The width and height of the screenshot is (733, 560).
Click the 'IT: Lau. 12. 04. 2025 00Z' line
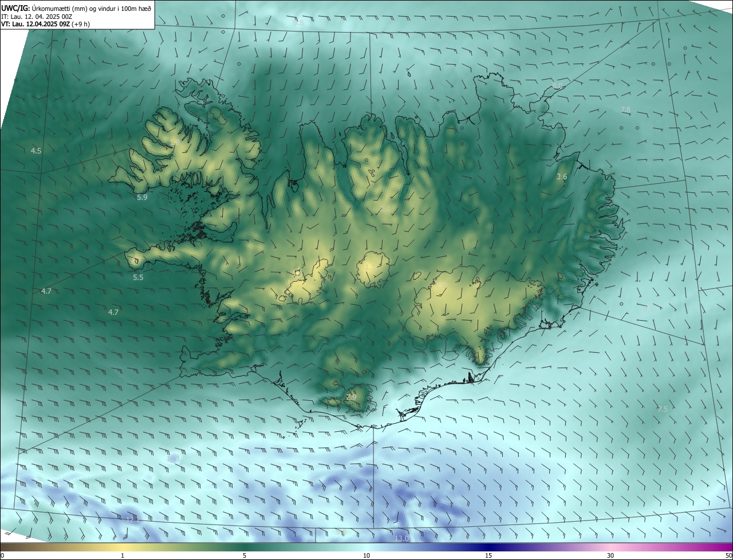pos(37,17)
